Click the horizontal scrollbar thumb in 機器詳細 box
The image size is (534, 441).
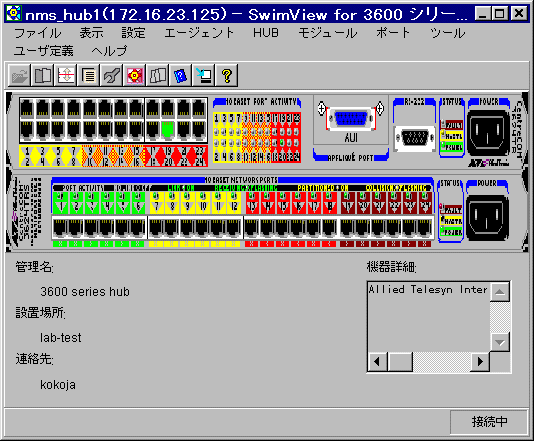400,361
